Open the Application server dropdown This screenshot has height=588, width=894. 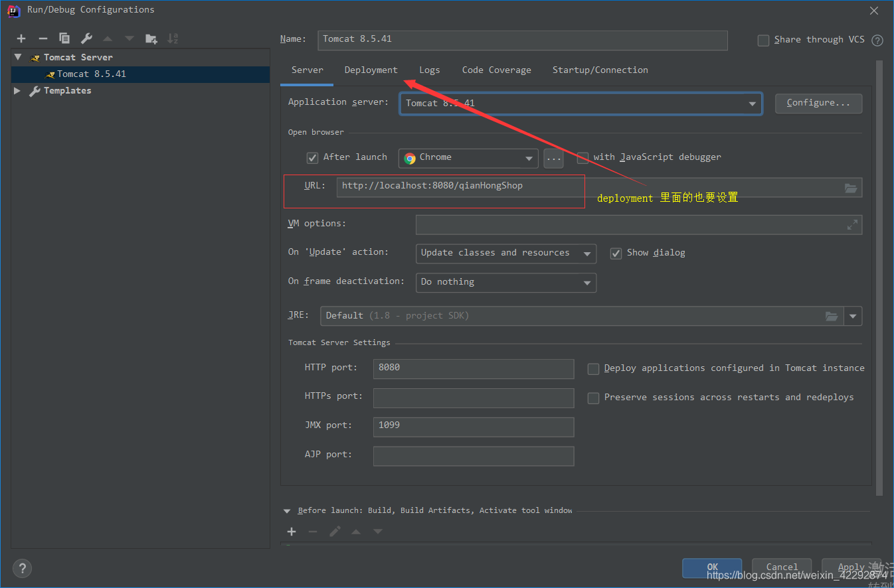point(581,104)
